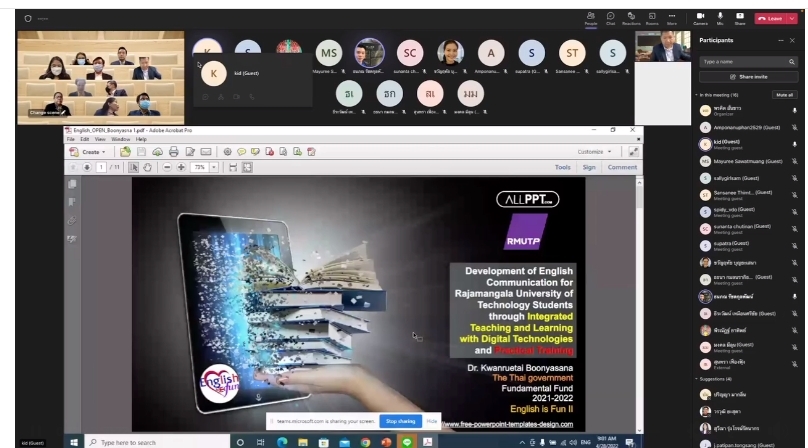808x448 pixels.
Task: Open the More actions menu in Teams
Action: (672, 19)
